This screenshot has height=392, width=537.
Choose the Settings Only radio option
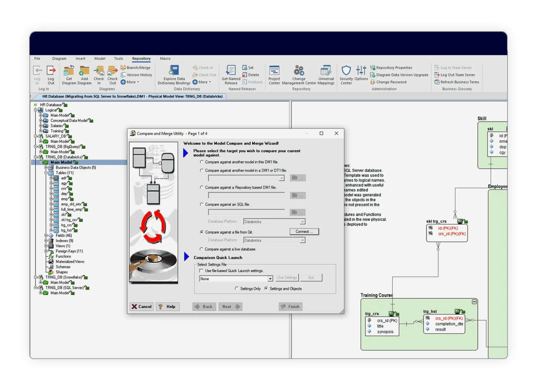click(x=237, y=288)
